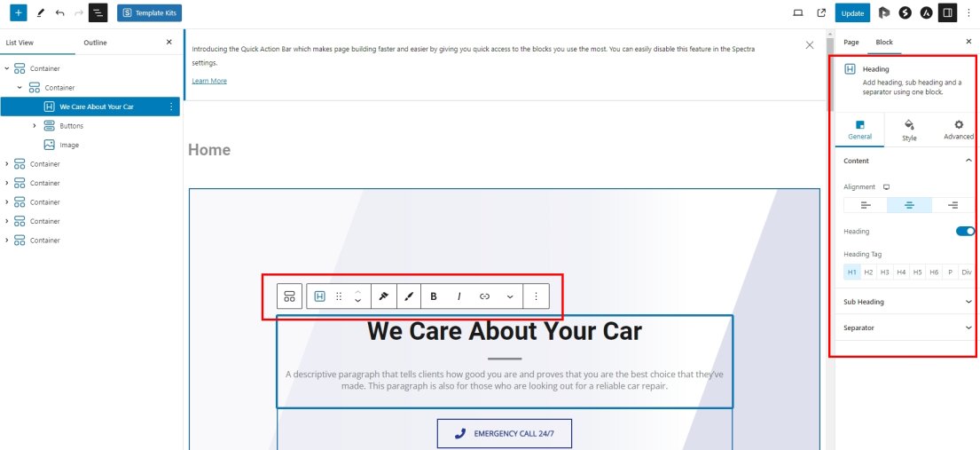Set heading tag to H3
Viewport: 980px width, 450px height.
coord(884,272)
